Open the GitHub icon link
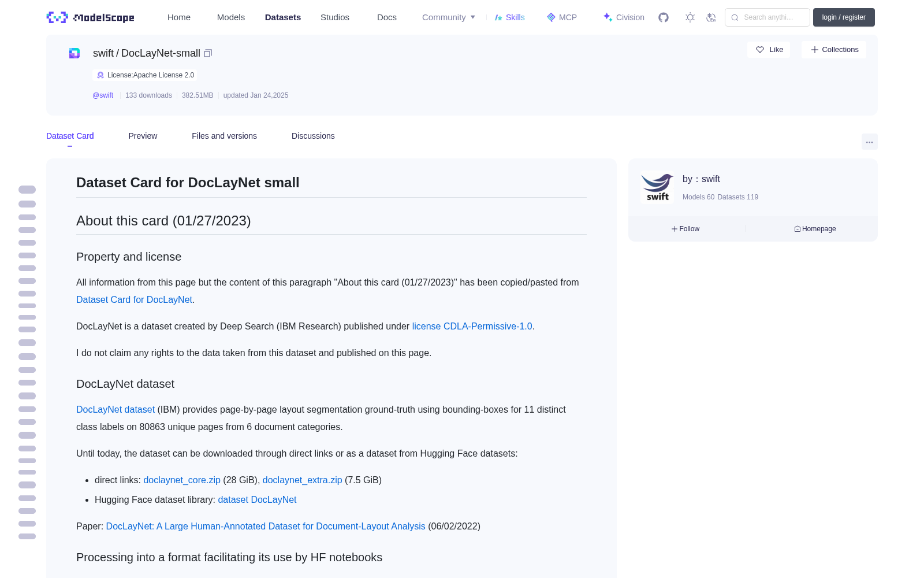 pos(664,17)
